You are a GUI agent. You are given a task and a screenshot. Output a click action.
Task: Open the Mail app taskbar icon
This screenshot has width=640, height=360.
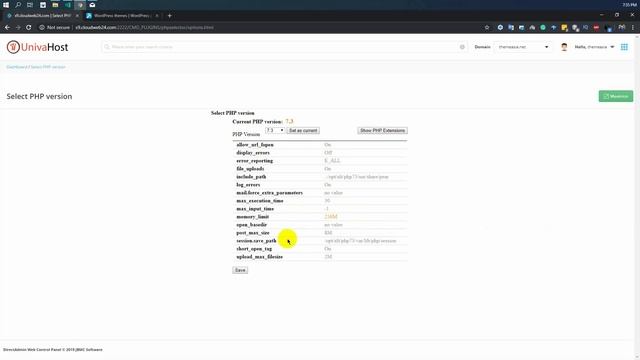pos(92,5)
